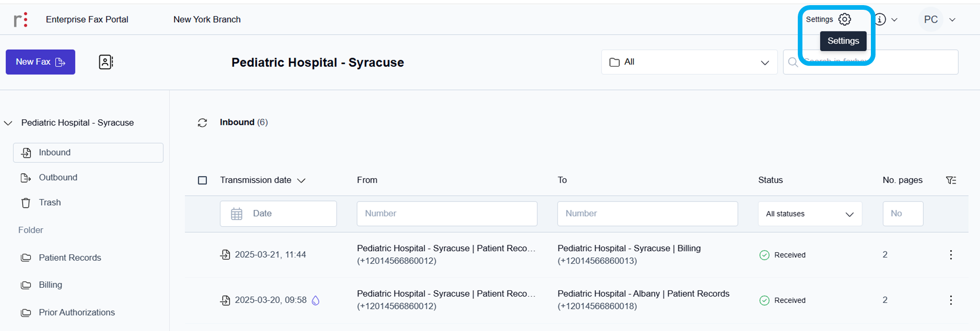Click the New Fax button
This screenshot has height=331, width=980.
coord(40,62)
